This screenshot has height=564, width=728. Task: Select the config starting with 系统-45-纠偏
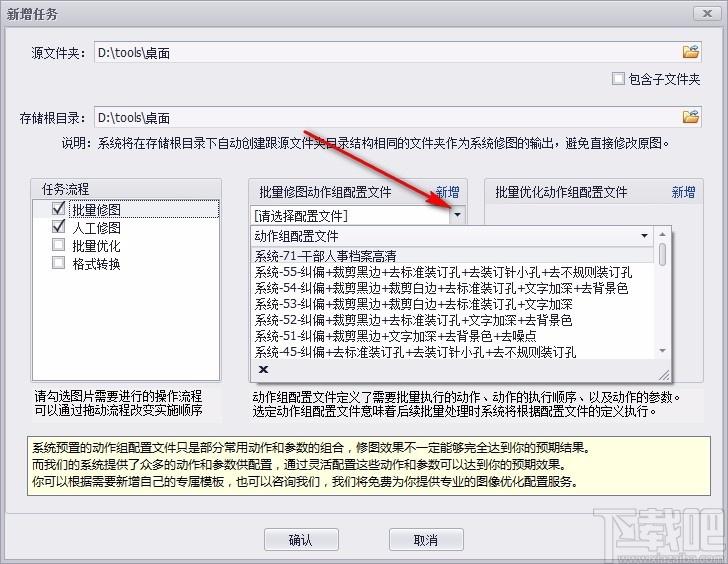pyautogui.click(x=453, y=352)
